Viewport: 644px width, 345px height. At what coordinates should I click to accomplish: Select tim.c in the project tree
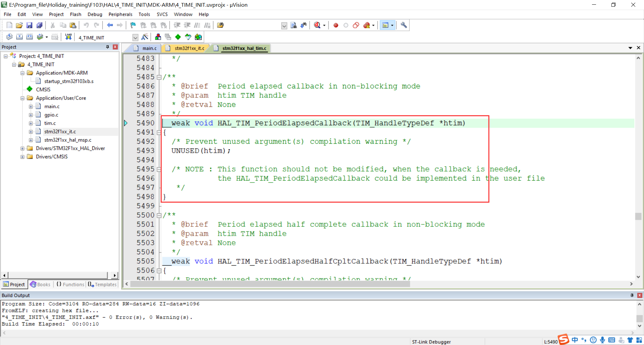click(50, 123)
